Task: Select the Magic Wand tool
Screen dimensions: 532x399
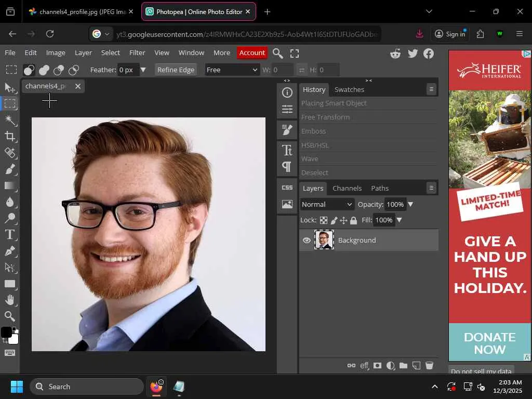Action: (x=10, y=120)
